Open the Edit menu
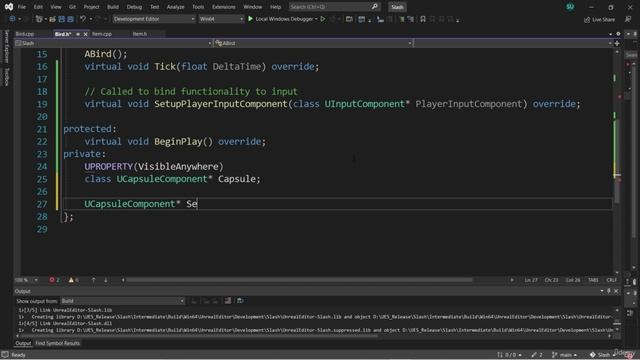Image resolution: width=640 pixels, height=360 pixels. pyautogui.click(x=38, y=7)
